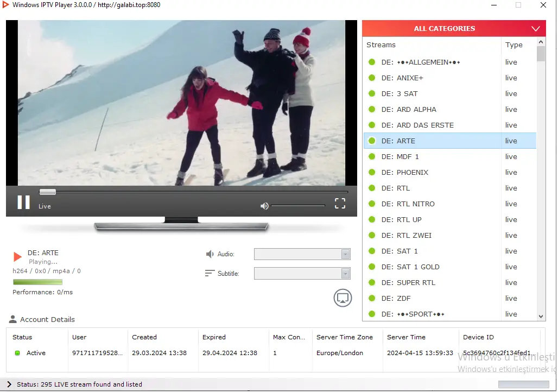Select the DE: SUPER RTL stream
558x392 pixels.
(450, 282)
